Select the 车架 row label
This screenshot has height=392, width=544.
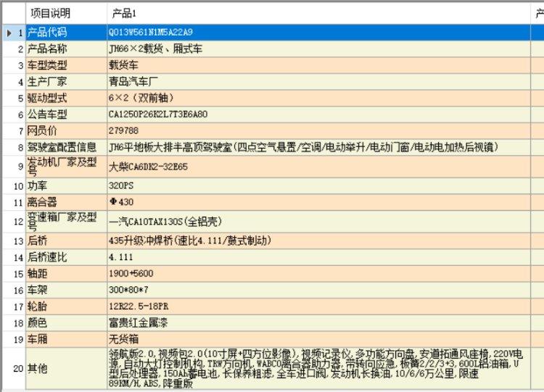tap(66, 290)
